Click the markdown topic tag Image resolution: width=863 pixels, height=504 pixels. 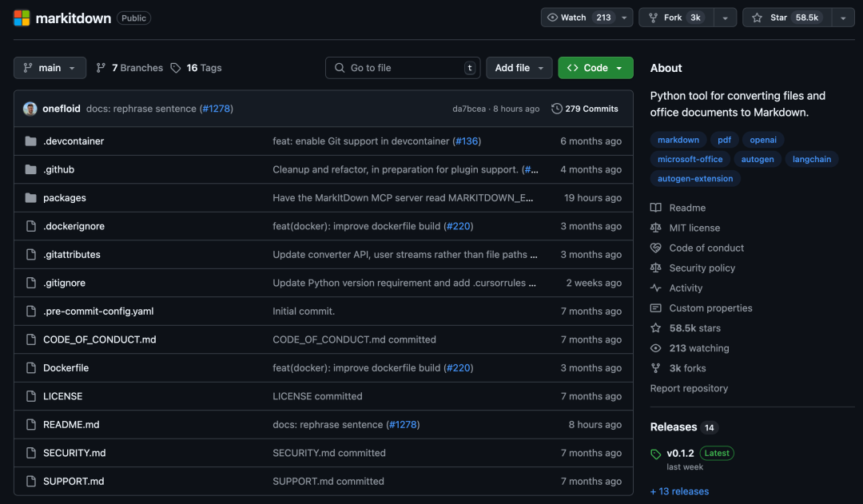point(678,139)
